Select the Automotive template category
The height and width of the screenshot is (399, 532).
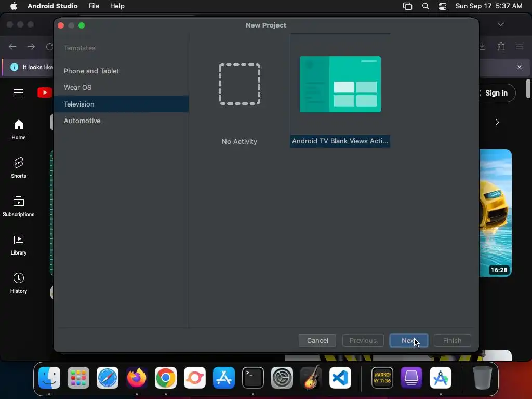click(121, 121)
